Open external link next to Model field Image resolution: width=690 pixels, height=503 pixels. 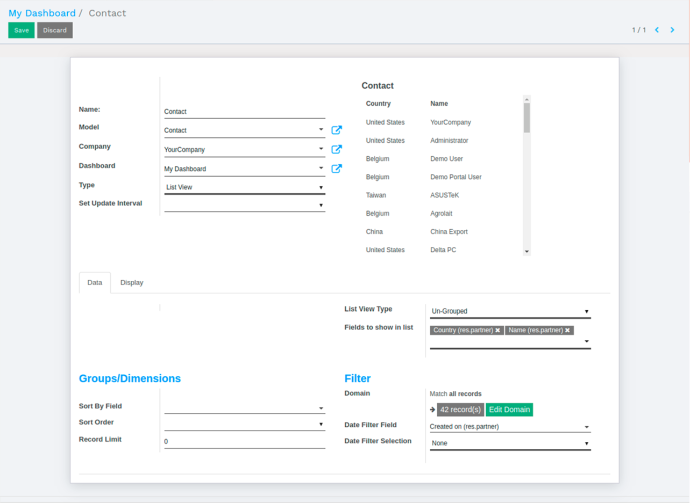click(337, 130)
